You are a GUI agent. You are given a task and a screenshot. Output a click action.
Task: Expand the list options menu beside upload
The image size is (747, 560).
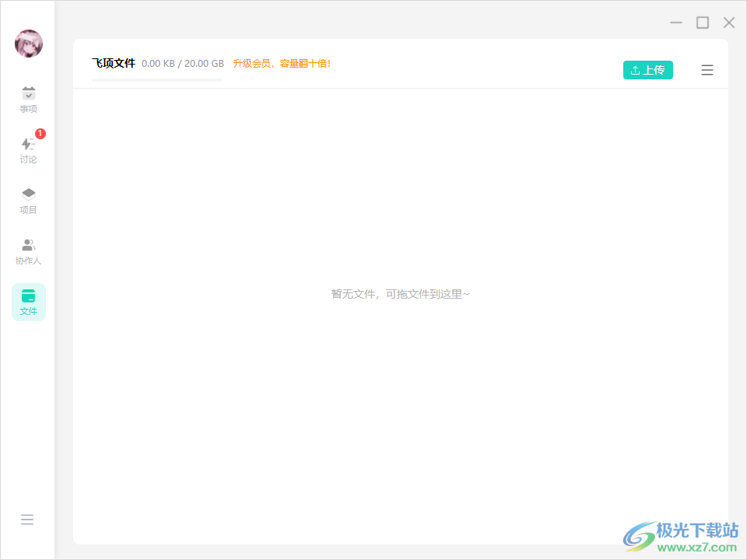(x=707, y=70)
